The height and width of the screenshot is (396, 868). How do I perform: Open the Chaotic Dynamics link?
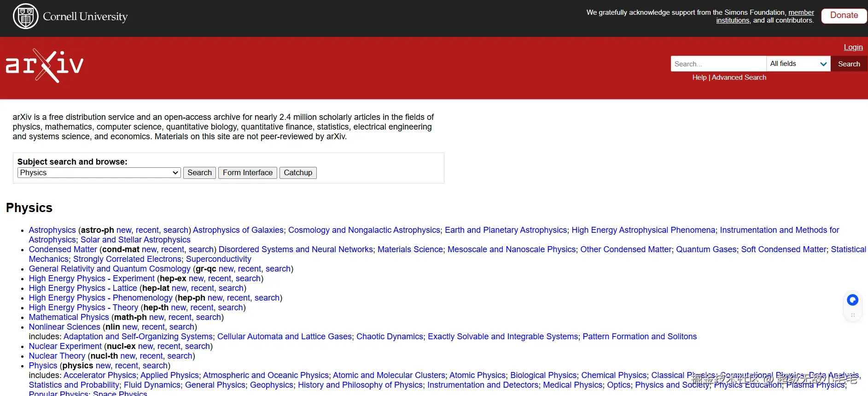(x=390, y=337)
